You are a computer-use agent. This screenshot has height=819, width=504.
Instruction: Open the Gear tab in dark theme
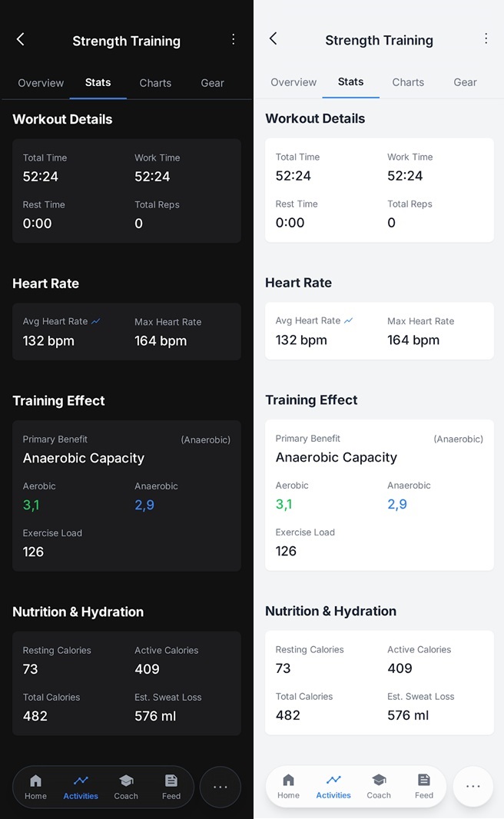pyautogui.click(x=213, y=83)
